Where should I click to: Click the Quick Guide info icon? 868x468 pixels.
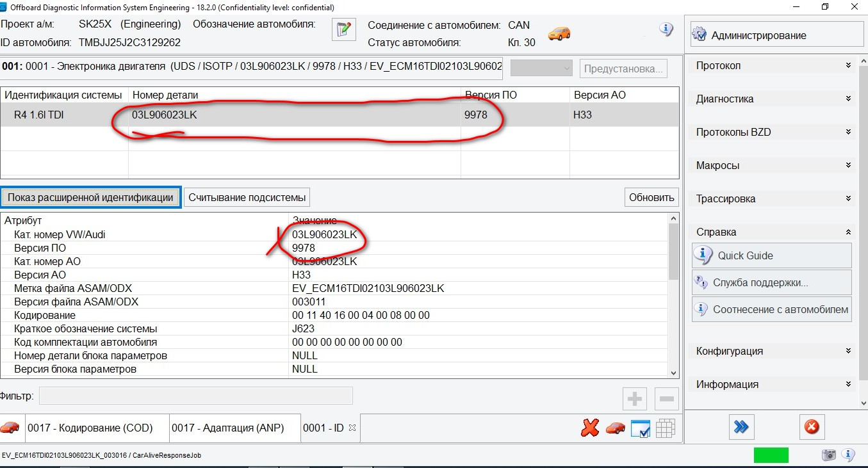point(703,255)
